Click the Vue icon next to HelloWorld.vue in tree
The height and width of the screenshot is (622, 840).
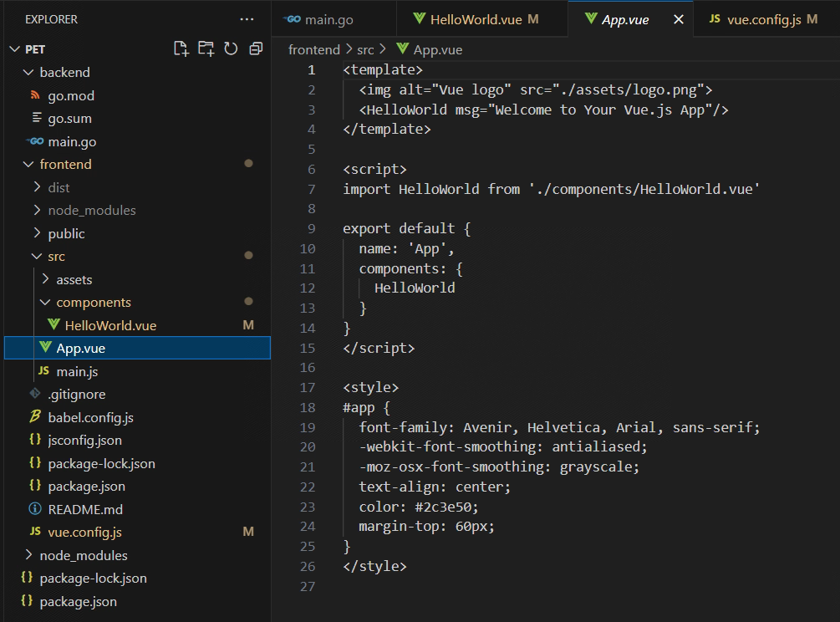click(x=53, y=324)
